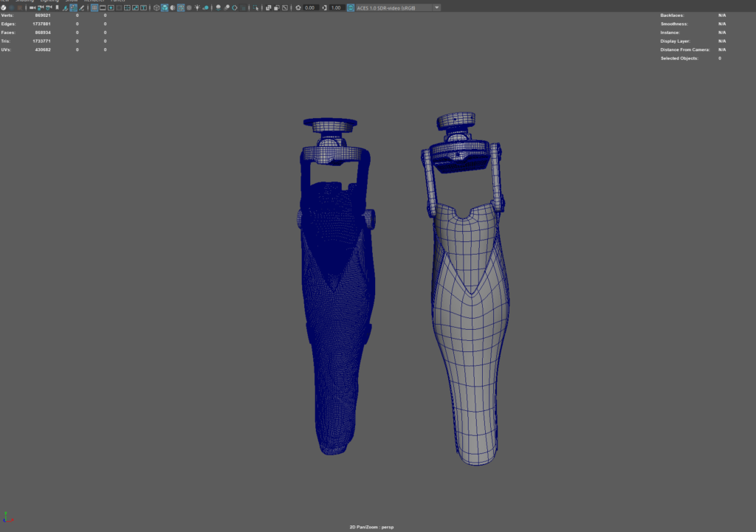Select Smooth Shade All cube icon
The height and width of the screenshot is (532, 756).
click(165, 7)
